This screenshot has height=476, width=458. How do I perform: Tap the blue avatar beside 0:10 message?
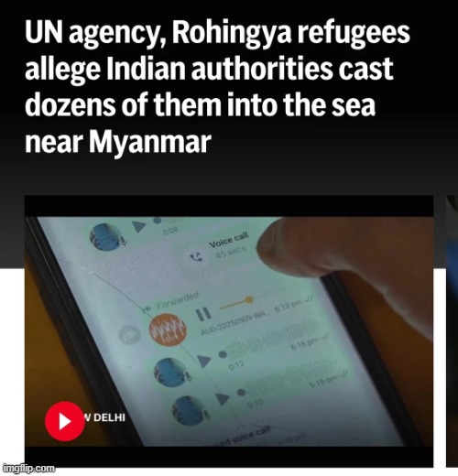(190, 411)
